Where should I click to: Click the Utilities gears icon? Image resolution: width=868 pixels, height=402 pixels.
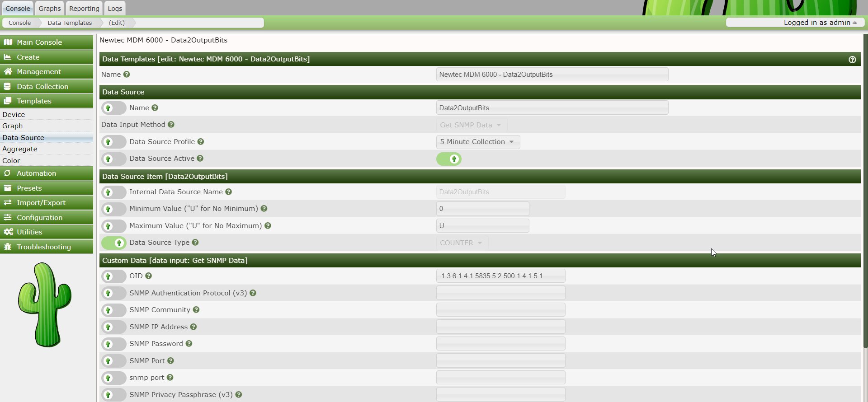[8, 232]
